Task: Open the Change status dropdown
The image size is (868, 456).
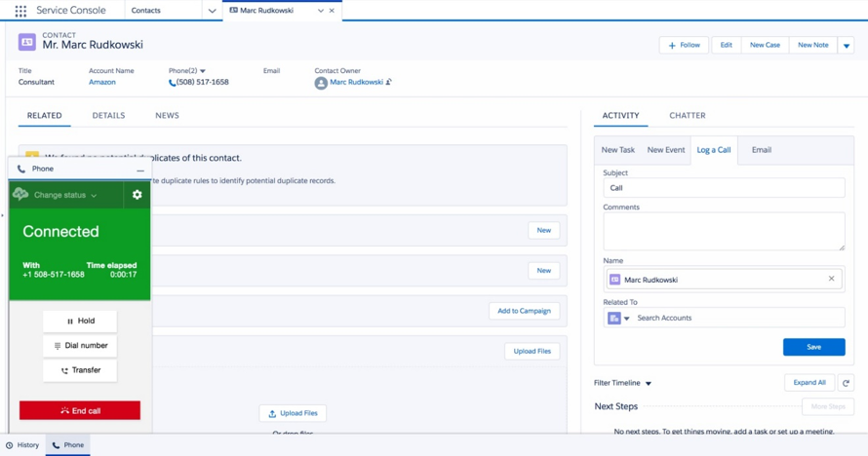Action: coord(65,195)
